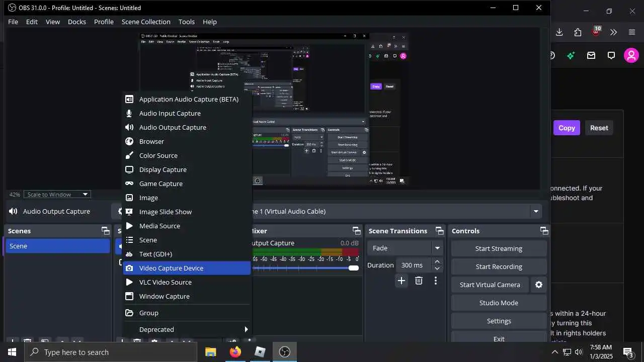Viewport: 644px width, 362px height.
Task: Open the Twitch profile avatar menu
Action: tap(631, 55)
